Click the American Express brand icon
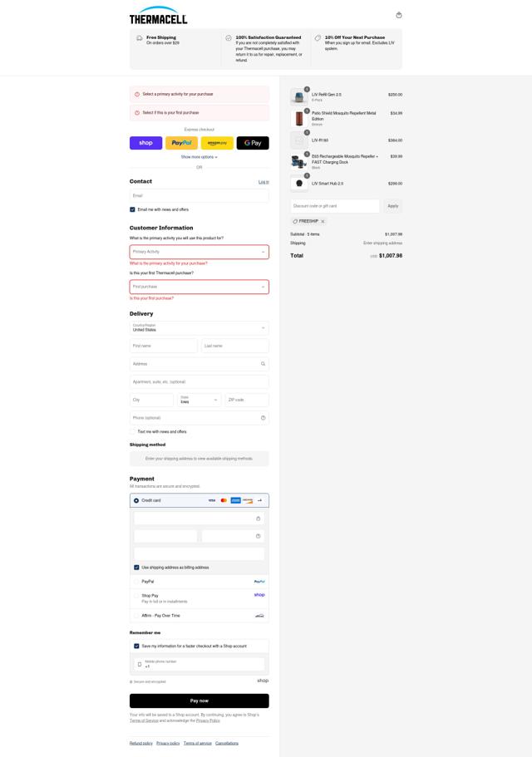Image resolution: width=532 pixels, height=757 pixels. click(x=235, y=500)
